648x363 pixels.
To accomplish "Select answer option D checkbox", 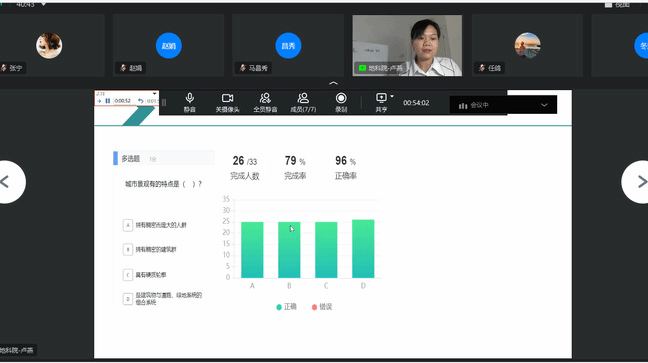I will (x=128, y=299).
